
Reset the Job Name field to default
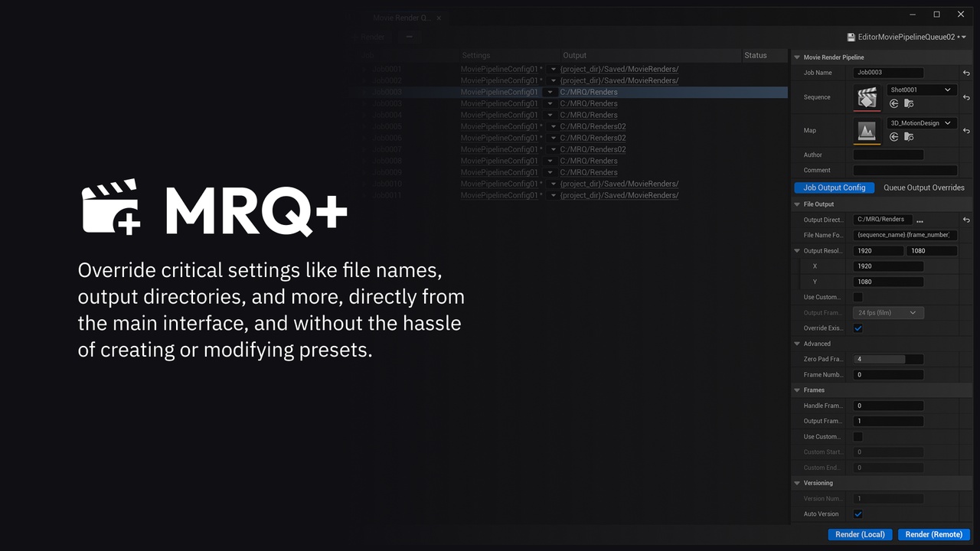966,73
